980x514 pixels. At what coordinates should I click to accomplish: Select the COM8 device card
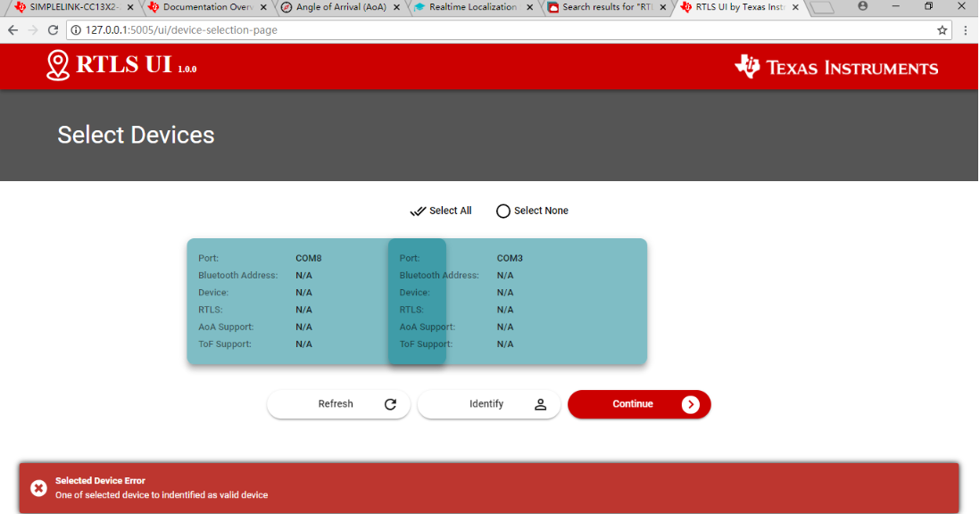point(287,301)
